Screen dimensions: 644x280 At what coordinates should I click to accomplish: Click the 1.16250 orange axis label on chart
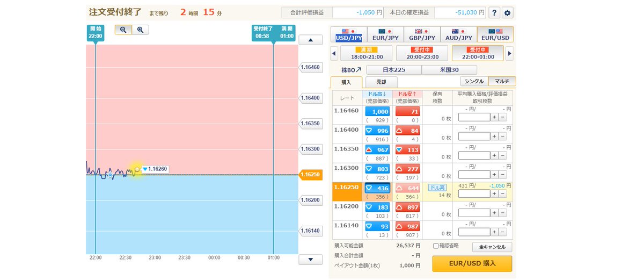(x=310, y=175)
